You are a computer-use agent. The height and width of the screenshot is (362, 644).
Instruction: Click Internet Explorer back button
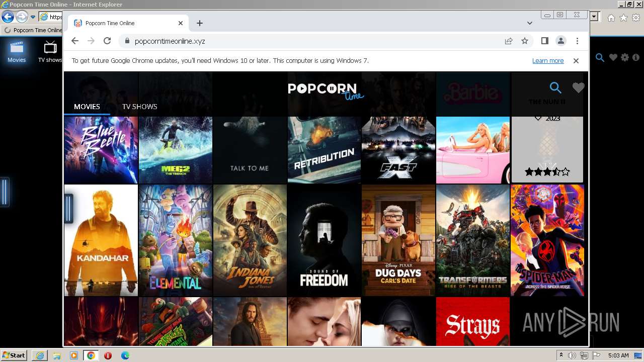[x=8, y=17]
